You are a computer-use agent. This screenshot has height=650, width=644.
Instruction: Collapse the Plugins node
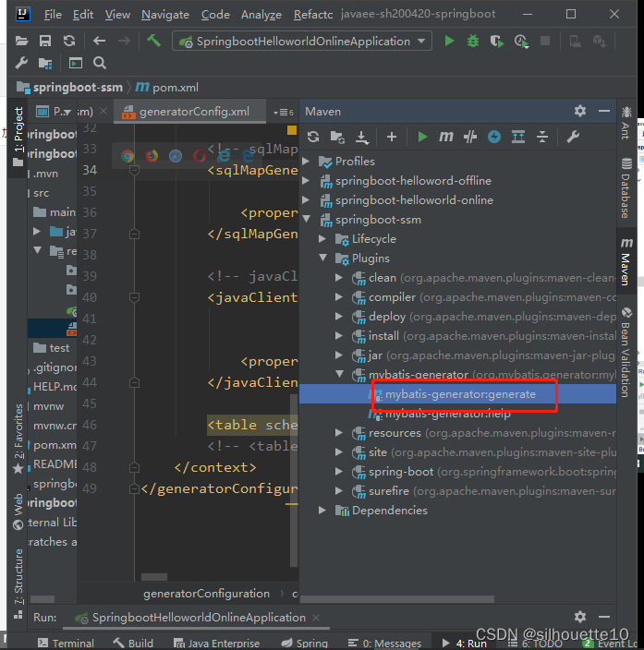coord(323,258)
